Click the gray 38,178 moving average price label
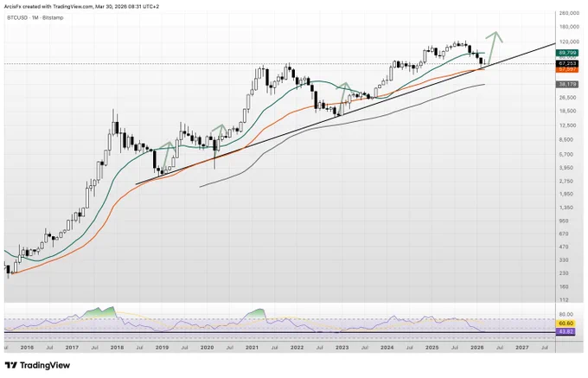The width and height of the screenshot is (588, 378). tap(567, 85)
